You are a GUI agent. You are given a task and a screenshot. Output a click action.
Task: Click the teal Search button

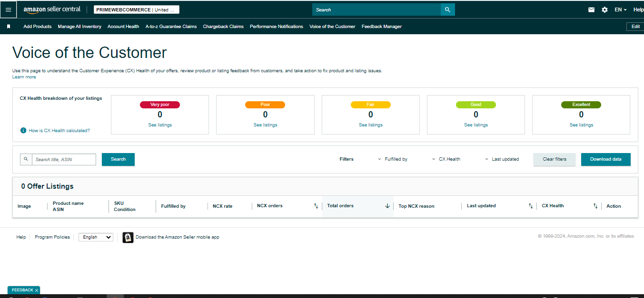tap(118, 159)
